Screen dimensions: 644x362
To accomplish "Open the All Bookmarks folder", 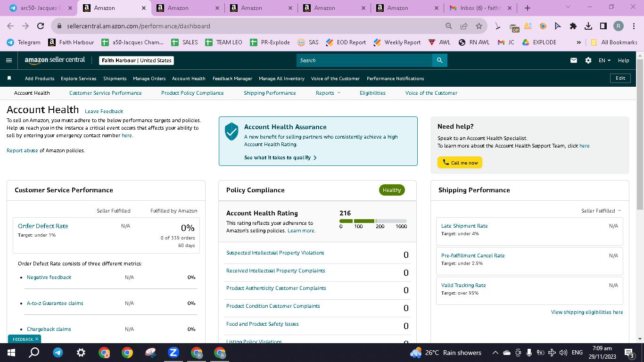I will [x=614, y=42].
